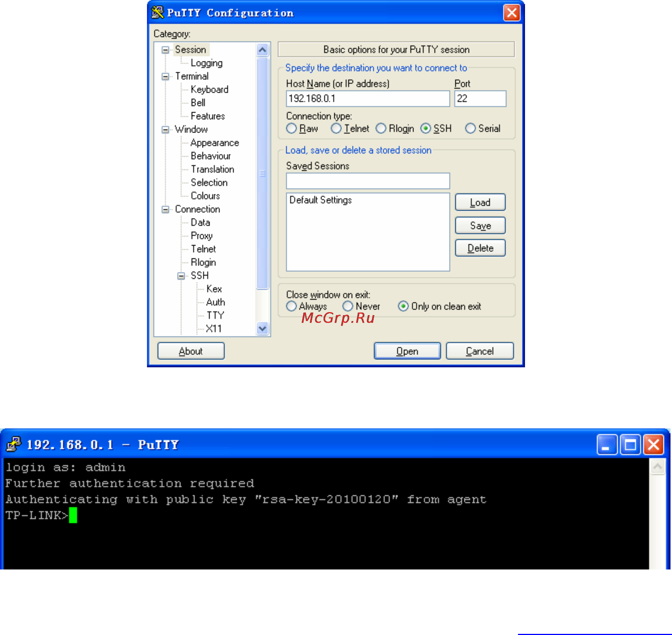The image size is (672, 635).
Task: Click the Port input field
Action: pos(480,99)
